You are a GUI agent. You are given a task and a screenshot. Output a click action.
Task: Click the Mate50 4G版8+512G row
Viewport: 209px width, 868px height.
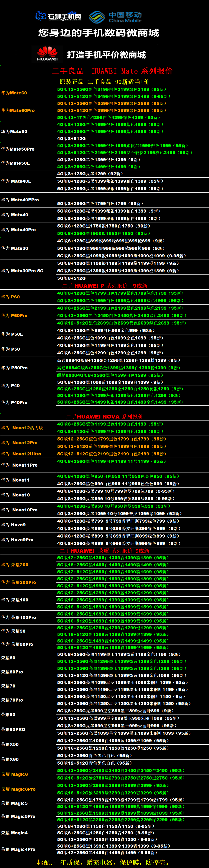pyautogui.click(x=132, y=139)
